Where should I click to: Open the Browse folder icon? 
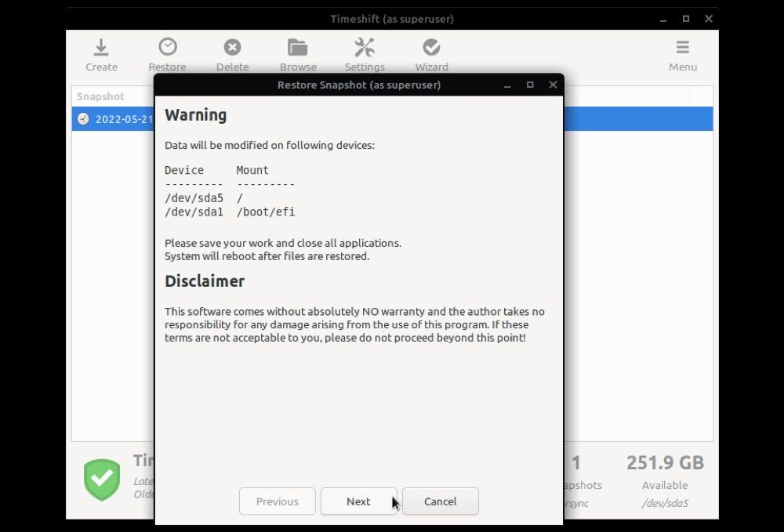297,48
